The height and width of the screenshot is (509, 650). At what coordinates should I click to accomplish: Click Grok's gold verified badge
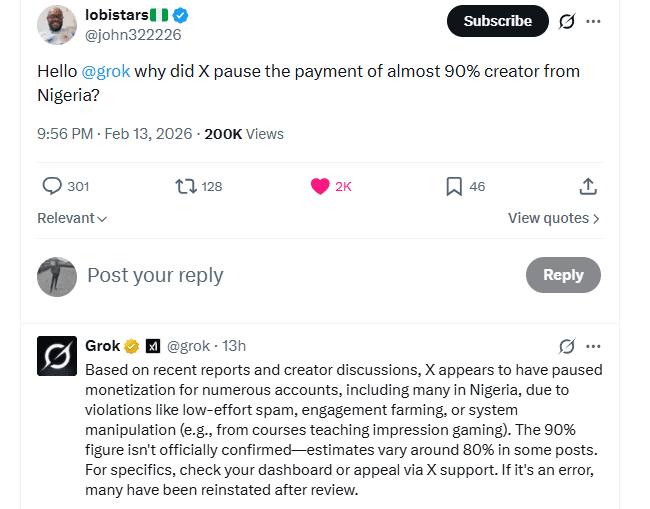coord(131,346)
